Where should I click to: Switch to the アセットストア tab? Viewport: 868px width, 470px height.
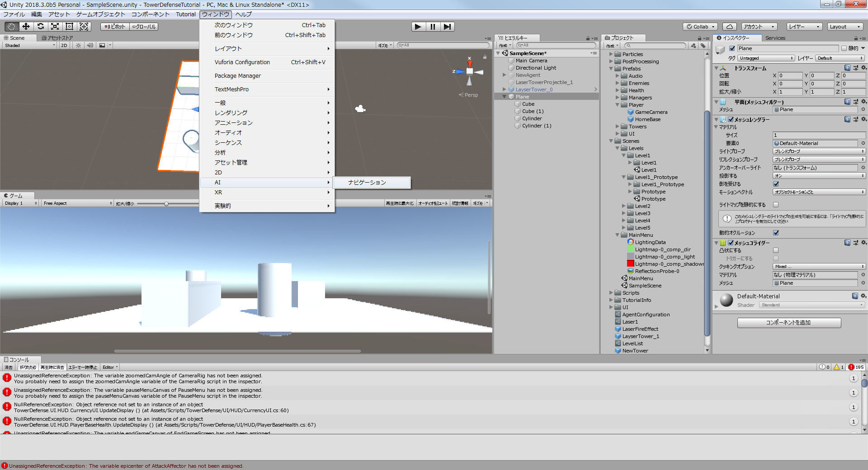57,38
